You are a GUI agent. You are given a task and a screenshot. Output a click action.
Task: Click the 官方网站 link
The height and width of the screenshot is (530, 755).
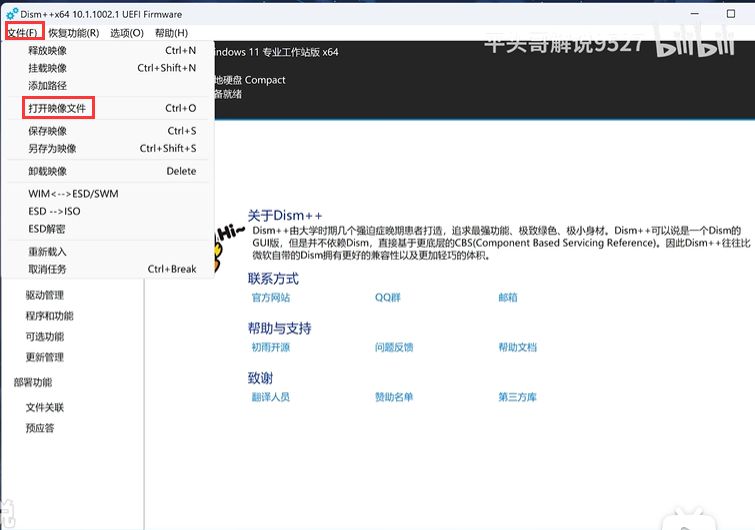pyautogui.click(x=271, y=297)
